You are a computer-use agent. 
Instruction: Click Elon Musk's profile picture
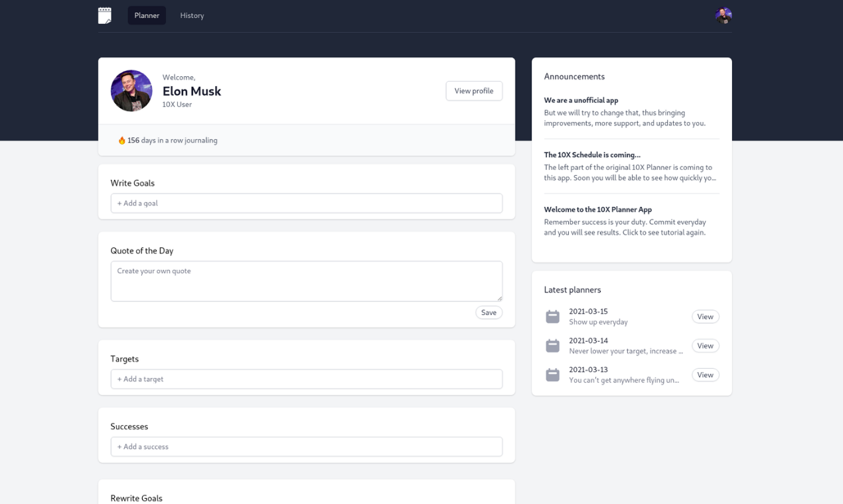(131, 90)
